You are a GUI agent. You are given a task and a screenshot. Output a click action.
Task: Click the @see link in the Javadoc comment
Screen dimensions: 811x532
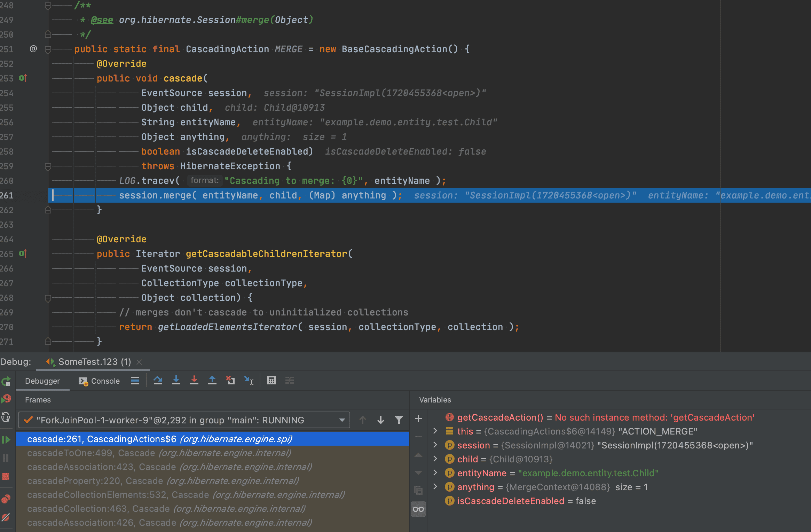tap(102, 20)
